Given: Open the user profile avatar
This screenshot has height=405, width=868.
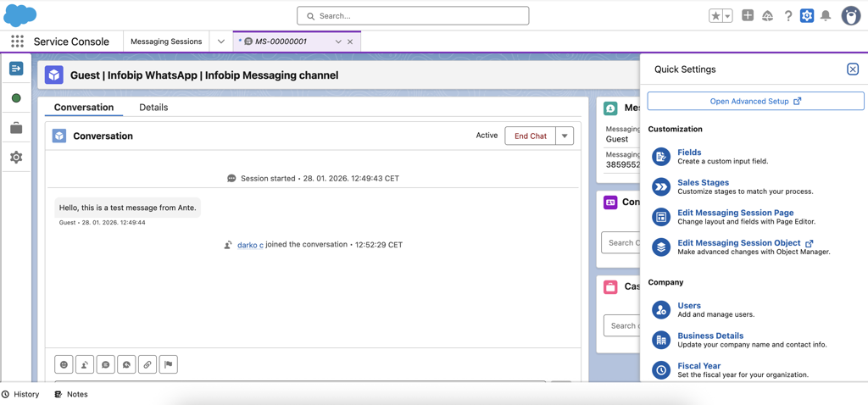Looking at the screenshot, I should click(851, 15).
